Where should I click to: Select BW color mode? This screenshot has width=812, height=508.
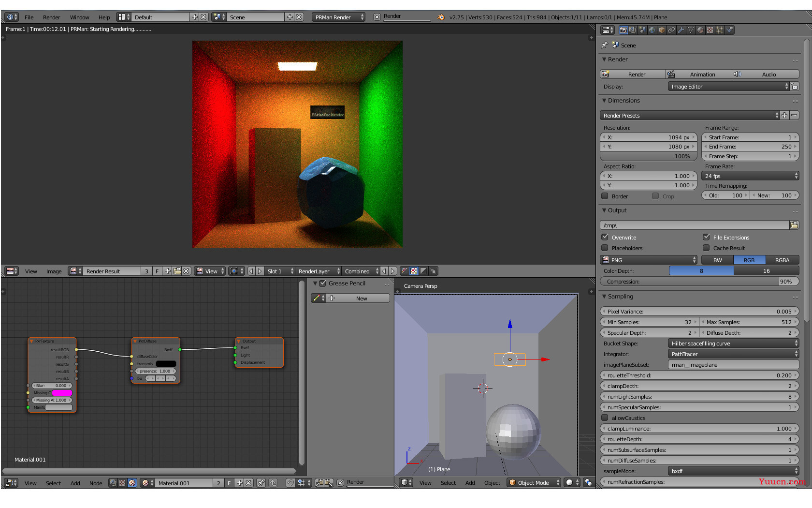click(717, 260)
